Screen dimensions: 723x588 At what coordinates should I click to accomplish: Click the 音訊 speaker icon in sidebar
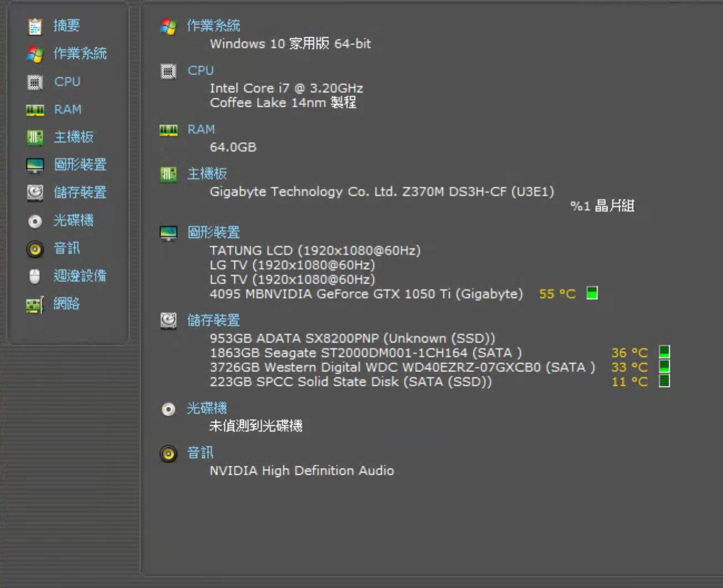click(35, 249)
